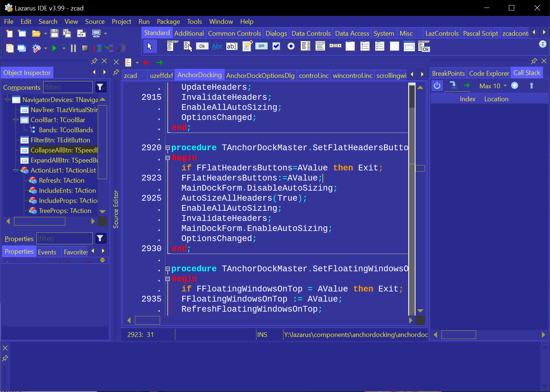
Task: Click the Toggle Form/Unit view icon
Action: click(82, 34)
